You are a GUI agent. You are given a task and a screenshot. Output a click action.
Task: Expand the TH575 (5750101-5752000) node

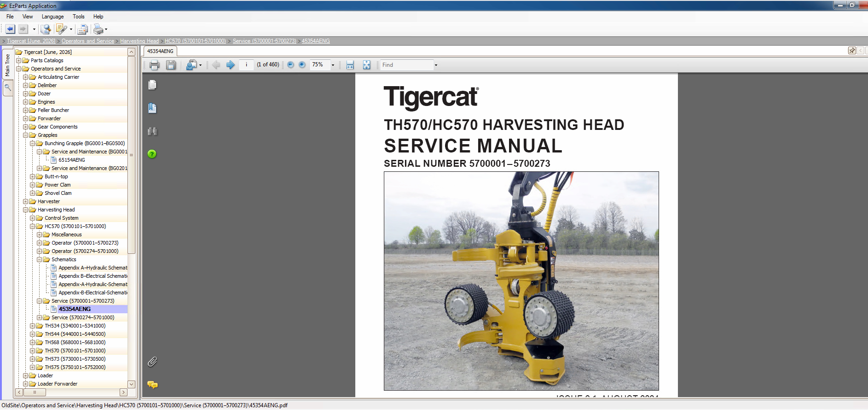(x=33, y=367)
